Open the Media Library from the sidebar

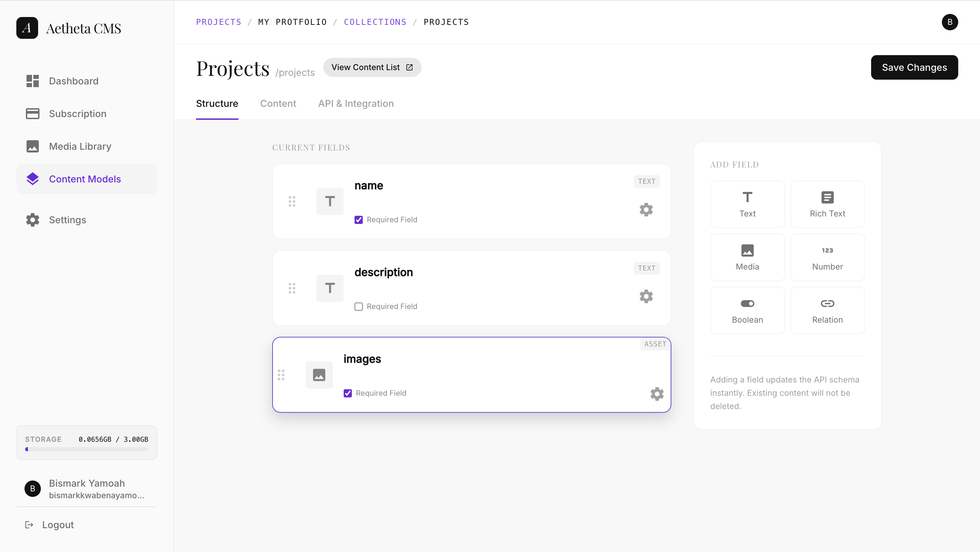(80, 146)
